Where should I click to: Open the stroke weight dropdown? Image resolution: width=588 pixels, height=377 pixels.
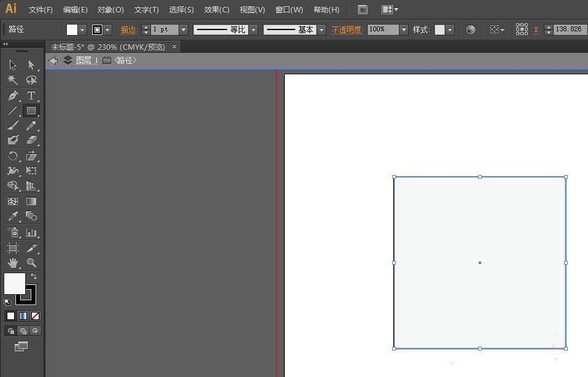[x=183, y=29]
